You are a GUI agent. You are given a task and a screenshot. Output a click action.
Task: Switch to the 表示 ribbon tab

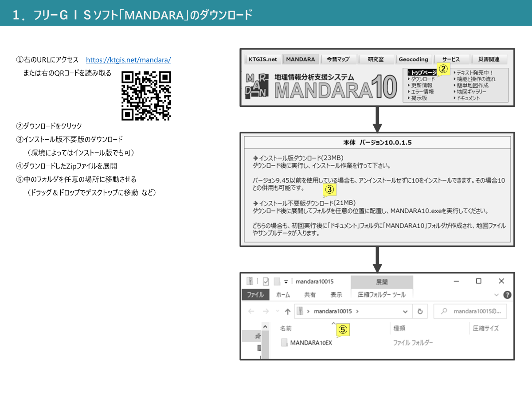click(336, 294)
